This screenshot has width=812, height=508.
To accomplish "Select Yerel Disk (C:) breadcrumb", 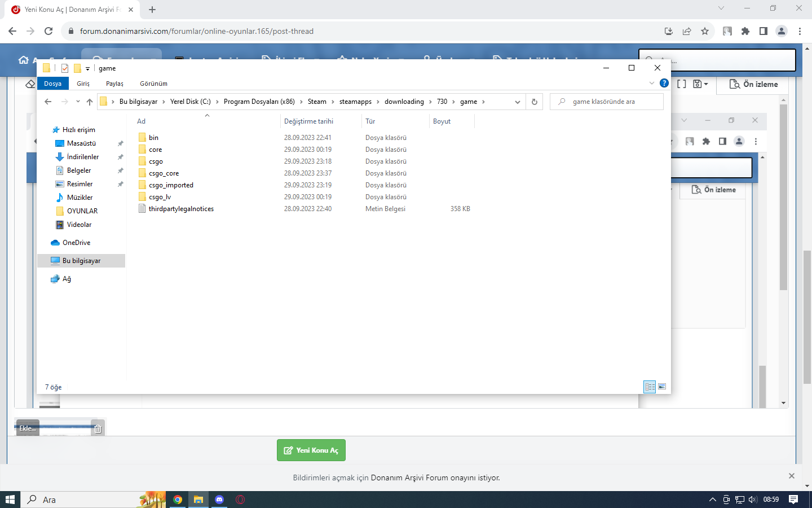I will [x=191, y=102].
